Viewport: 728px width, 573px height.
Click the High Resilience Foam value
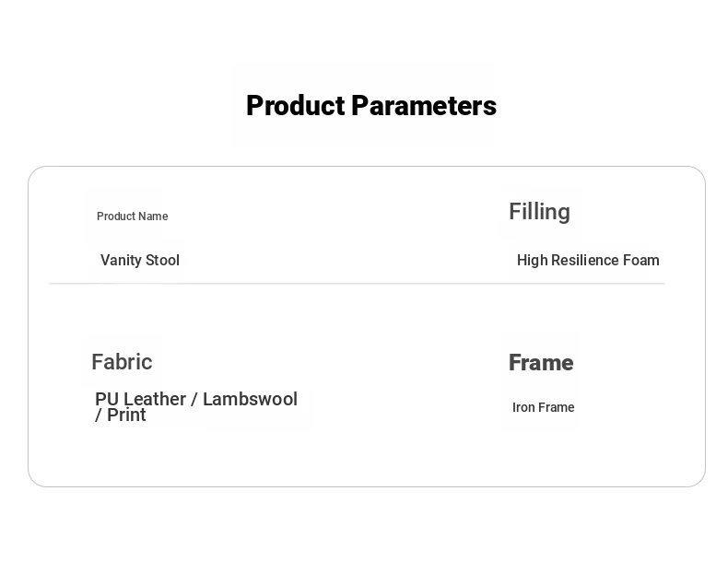pos(588,261)
